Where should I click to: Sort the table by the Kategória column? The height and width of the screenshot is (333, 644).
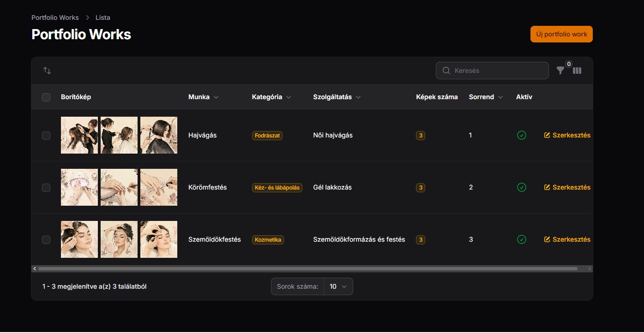(271, 97)
